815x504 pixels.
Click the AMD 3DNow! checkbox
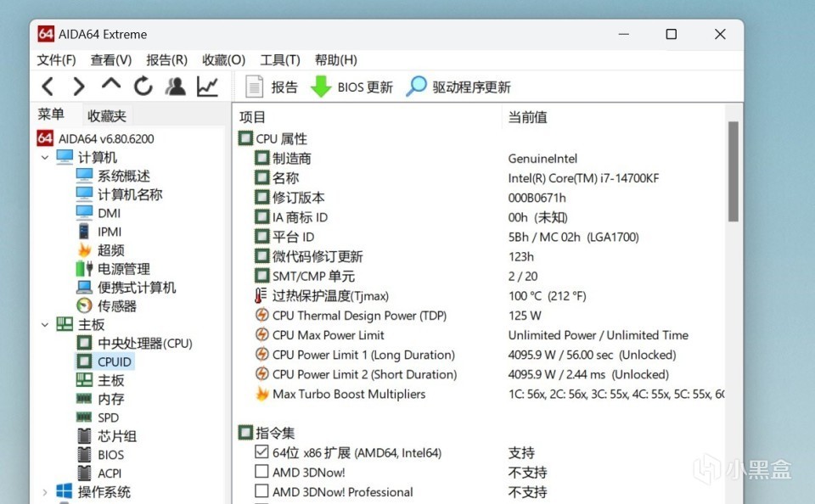tap(262, 472)
